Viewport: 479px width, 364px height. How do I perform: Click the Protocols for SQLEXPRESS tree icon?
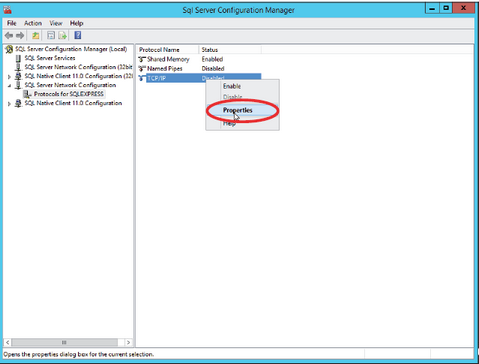coord(27,94)
